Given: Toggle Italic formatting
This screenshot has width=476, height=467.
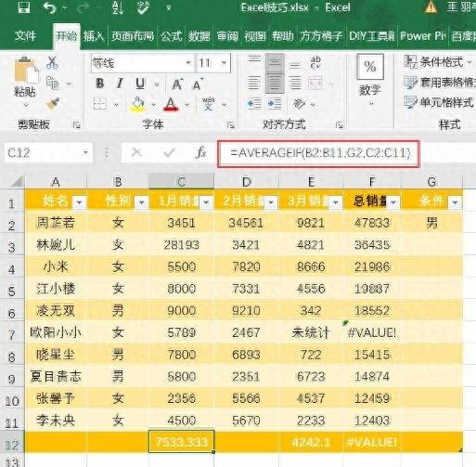Looking at the screenshot, I should click(120, 84).
